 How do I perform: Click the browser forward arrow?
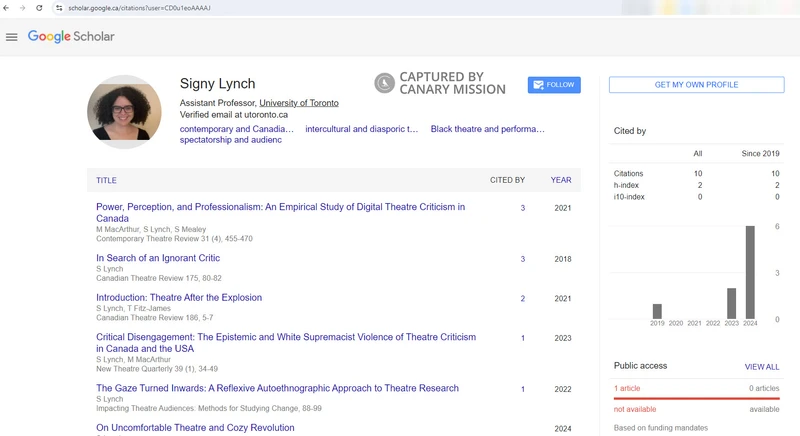[23, 8]
